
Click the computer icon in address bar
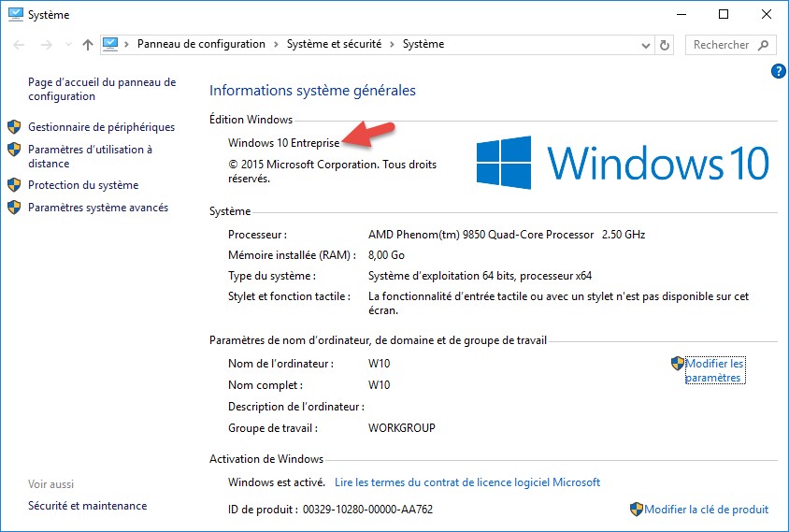pos(112,44)
